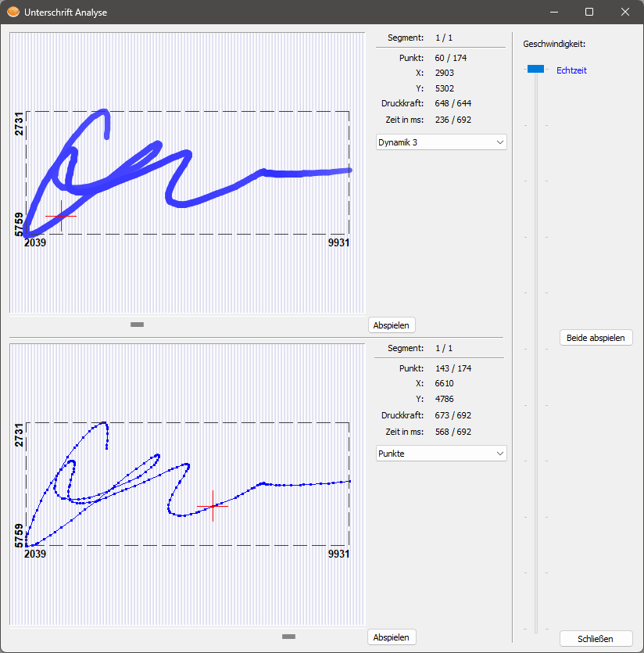Click the Unterschrift Analyse app icon
Image resolution: width=644 pixels, height=653 pixels.
coord(13,12)
